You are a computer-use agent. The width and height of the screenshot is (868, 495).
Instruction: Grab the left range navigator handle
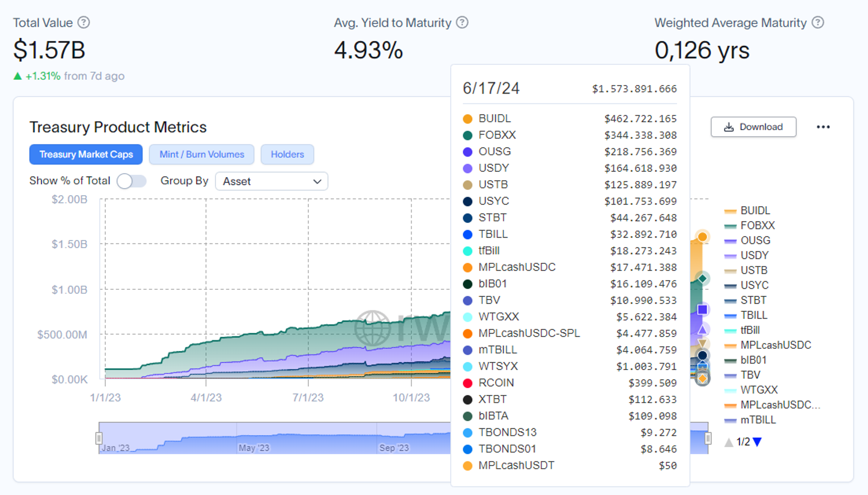coord(99,438)
